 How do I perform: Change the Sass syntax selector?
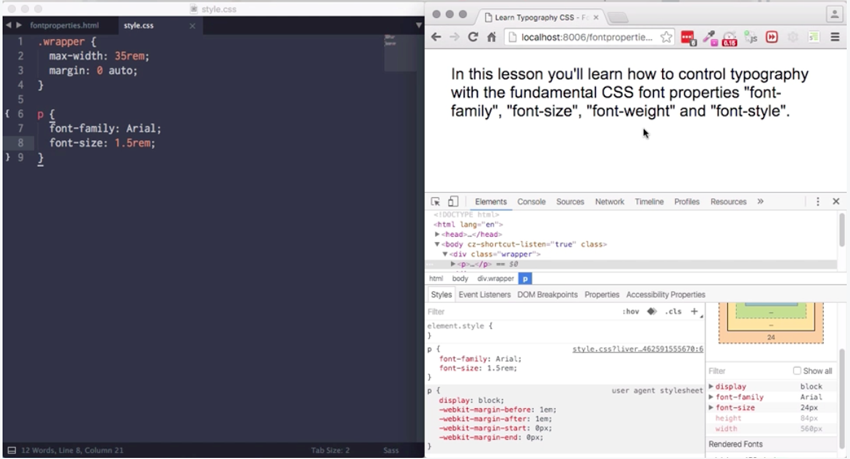tap(391, 450)
